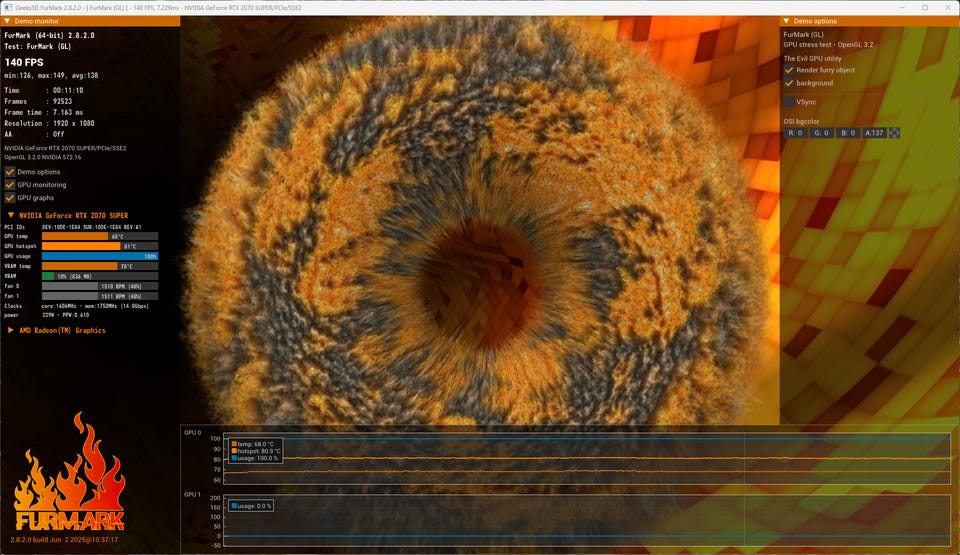The width and height of the screenshot is (960, 555).
Task: Click the A:137 alpha field
Action: [x=874, y=133]
